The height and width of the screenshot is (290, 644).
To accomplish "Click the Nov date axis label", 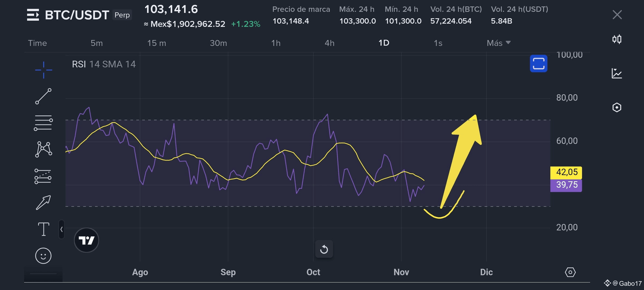I will point(401,272).
